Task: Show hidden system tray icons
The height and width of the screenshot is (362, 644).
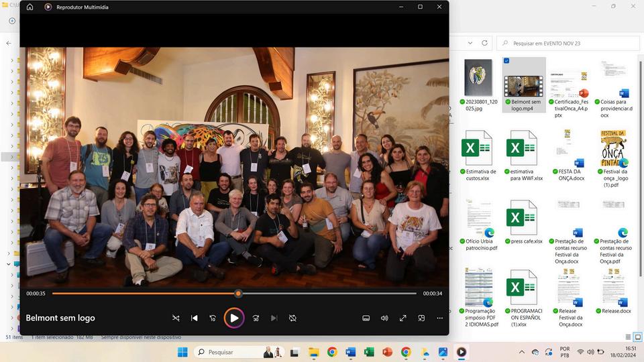Action: (522, 352)
